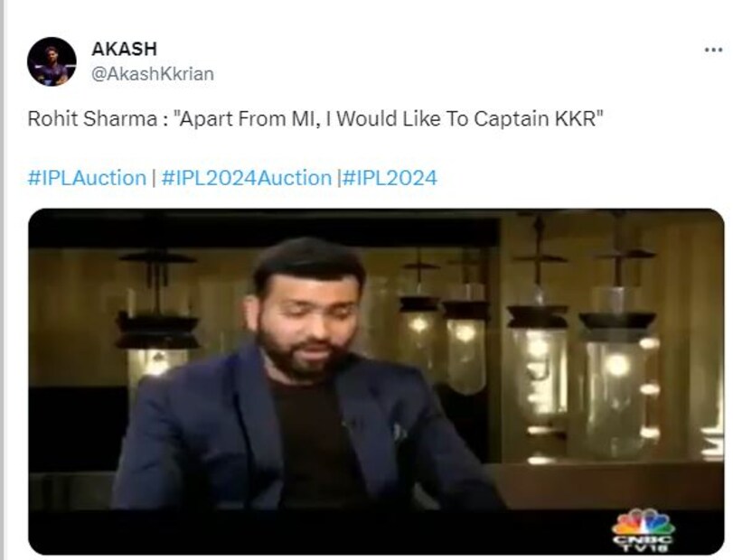This screenshot has width=733, height=560.
Task: Visit the @AkashKkrian handle
Action: tap(153, 74)
